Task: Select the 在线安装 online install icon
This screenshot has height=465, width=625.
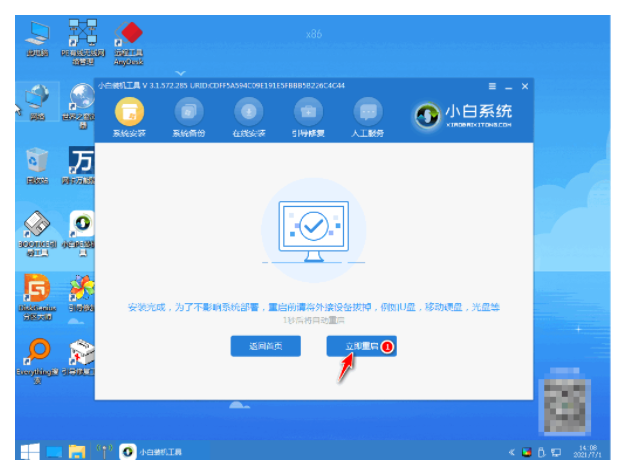Action: (x=248, y=118)
